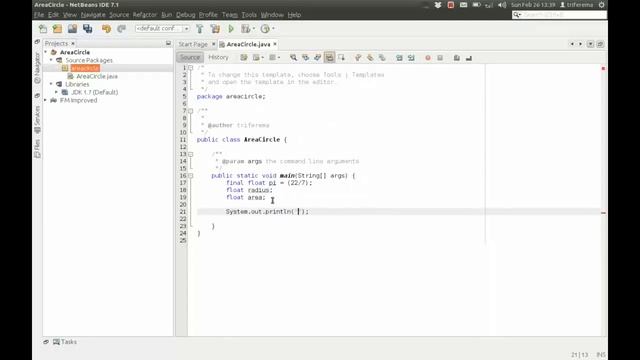640x360 pixels.
Task: Click the mail envelope indicator icon
Action: (x=463, y=5)
